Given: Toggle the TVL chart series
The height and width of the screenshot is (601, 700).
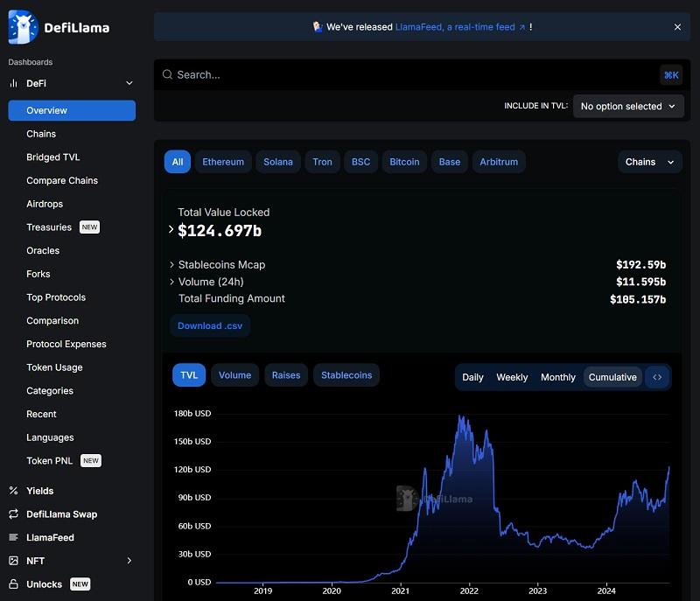Looking at the screenshot, I should click(x=189, y=375).
